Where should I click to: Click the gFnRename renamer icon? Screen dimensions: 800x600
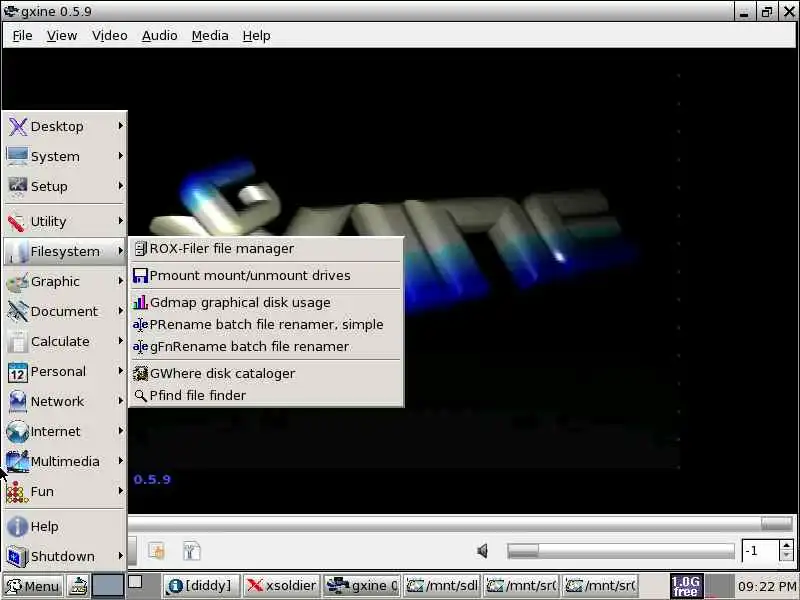tap(140, 347)
